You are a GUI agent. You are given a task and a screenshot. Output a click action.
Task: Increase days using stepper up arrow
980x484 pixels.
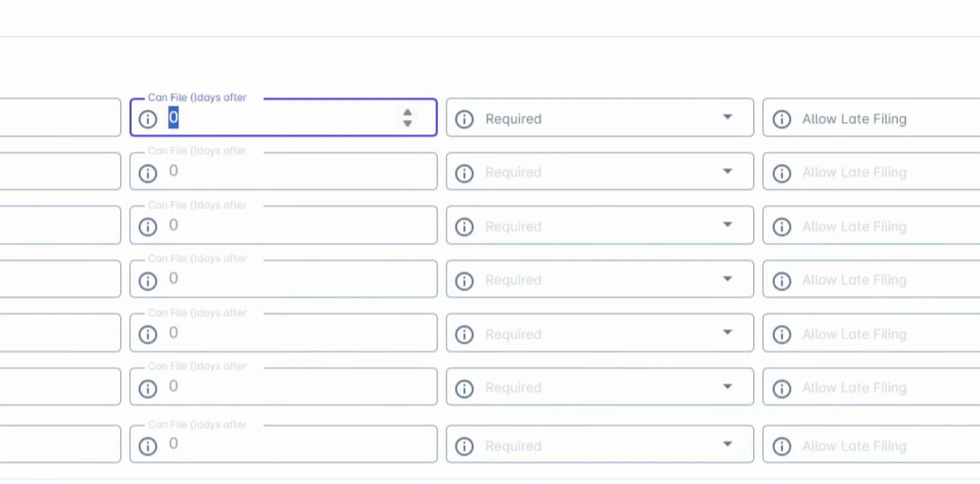(x=407, y=112)
